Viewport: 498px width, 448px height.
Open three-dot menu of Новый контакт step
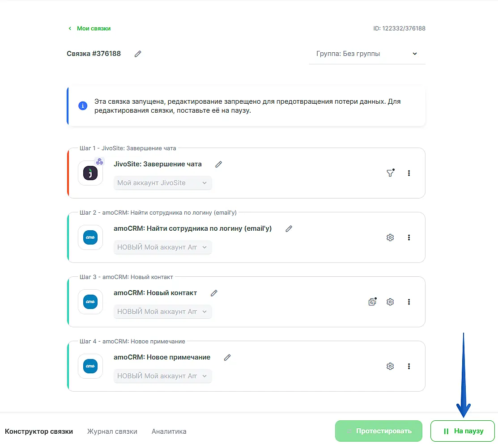tap(409, 302)
